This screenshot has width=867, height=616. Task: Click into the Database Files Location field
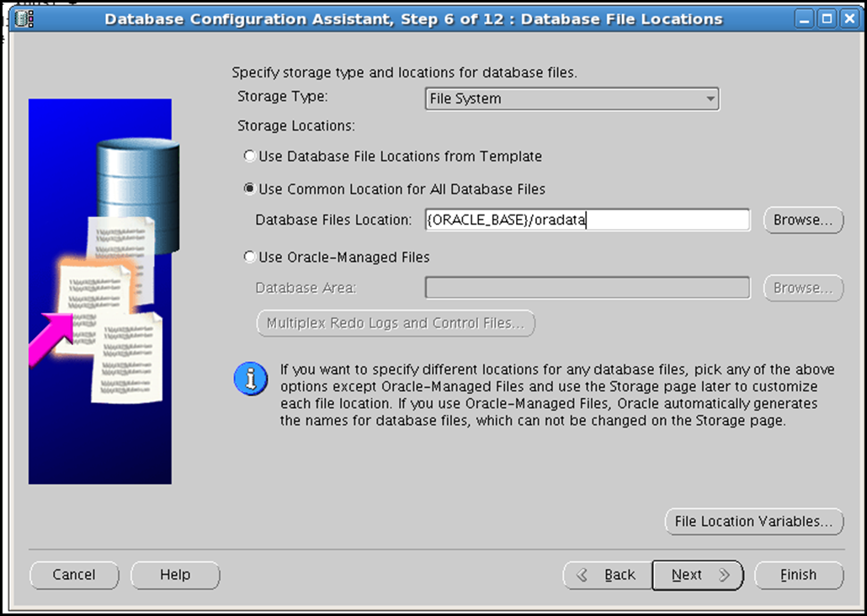click(x=588, y=220)
